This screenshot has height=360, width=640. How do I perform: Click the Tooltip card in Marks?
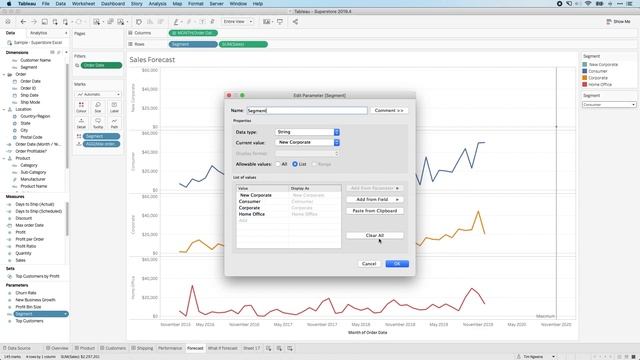coord(98,123)
